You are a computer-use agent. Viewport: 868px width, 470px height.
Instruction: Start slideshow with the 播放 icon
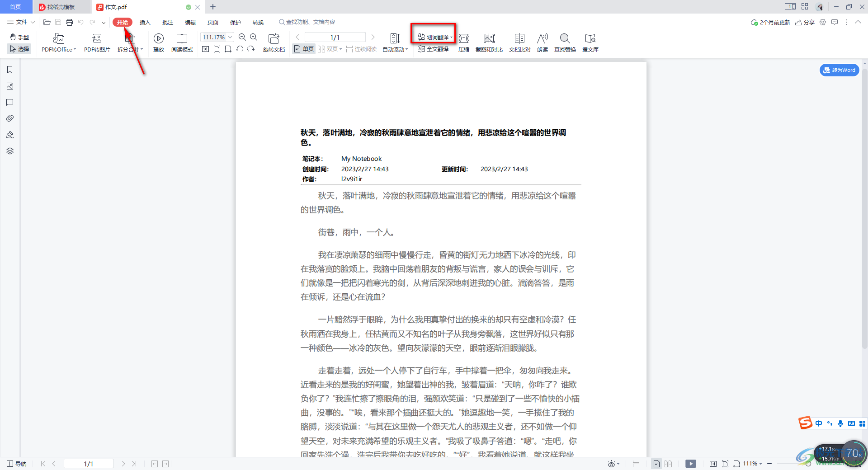tap(158, 39)
